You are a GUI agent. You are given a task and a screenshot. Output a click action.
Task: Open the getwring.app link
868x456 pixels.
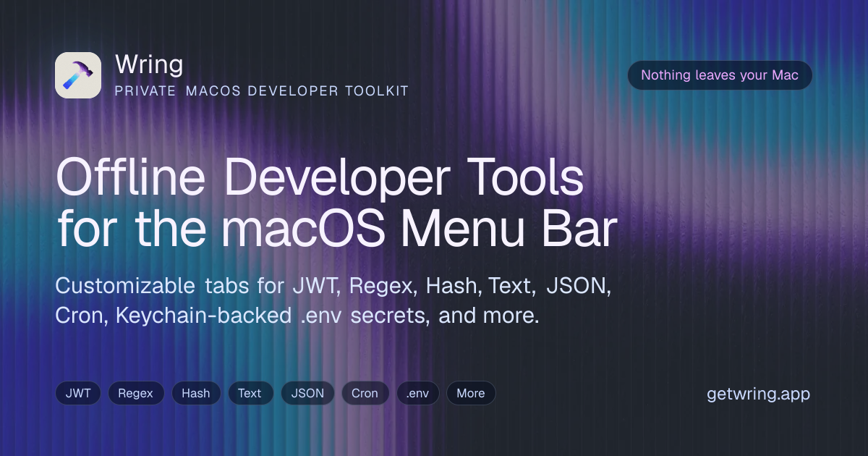[x=758, y=394]
